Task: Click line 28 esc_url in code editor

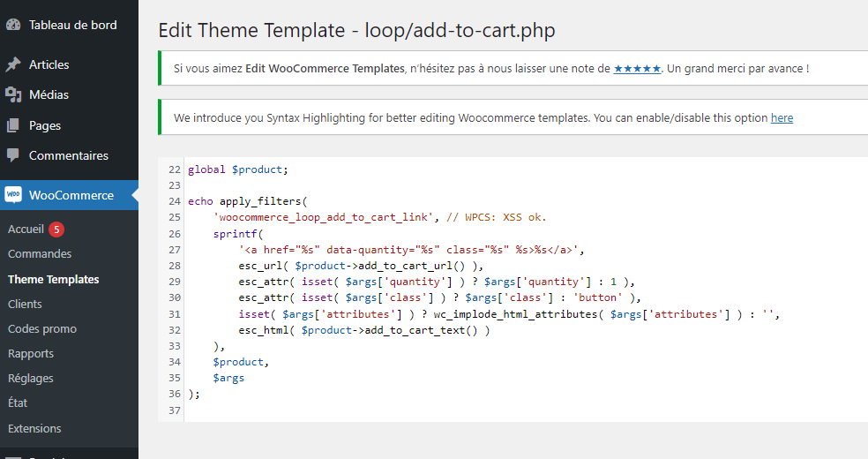Action: 261,266
